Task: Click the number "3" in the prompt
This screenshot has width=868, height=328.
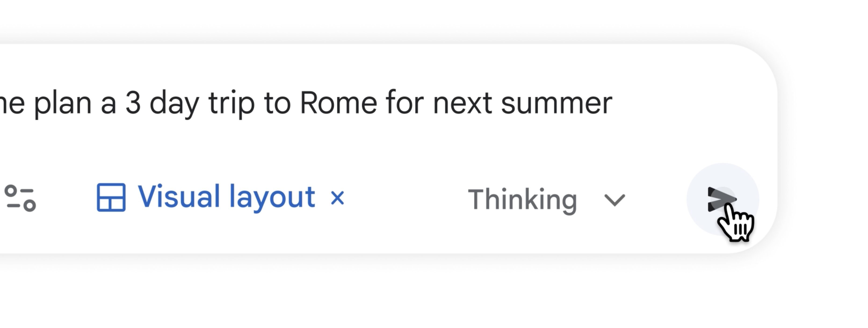Action: click(133, 103)
